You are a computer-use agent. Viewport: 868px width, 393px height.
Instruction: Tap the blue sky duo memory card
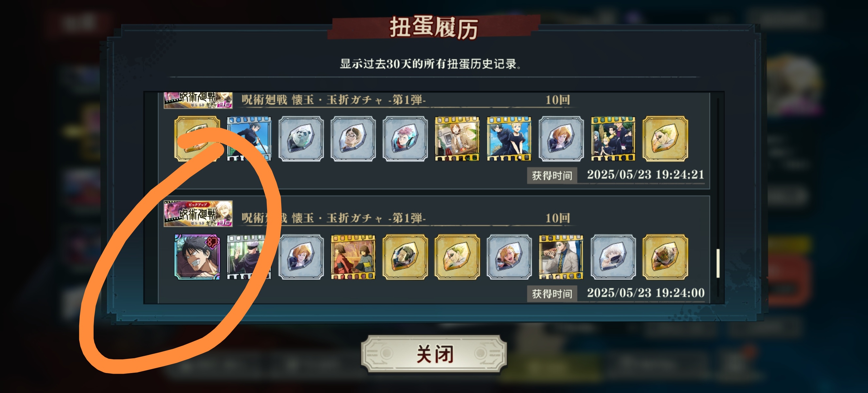[509, 139]
